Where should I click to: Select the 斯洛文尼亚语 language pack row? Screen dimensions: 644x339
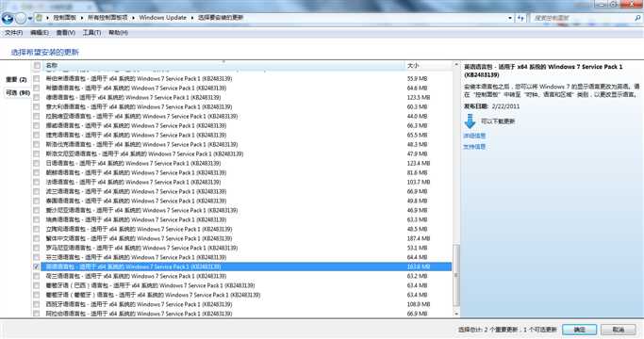(241, 153)
